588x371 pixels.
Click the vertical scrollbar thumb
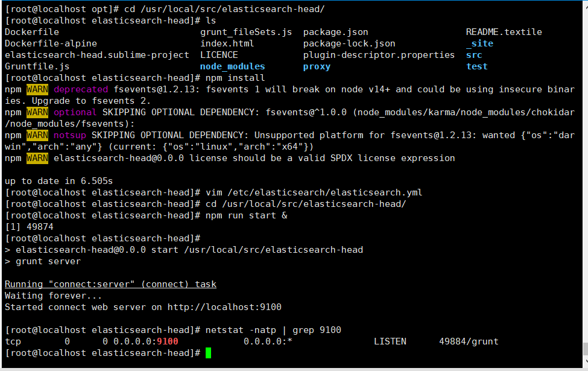point(585,349)
